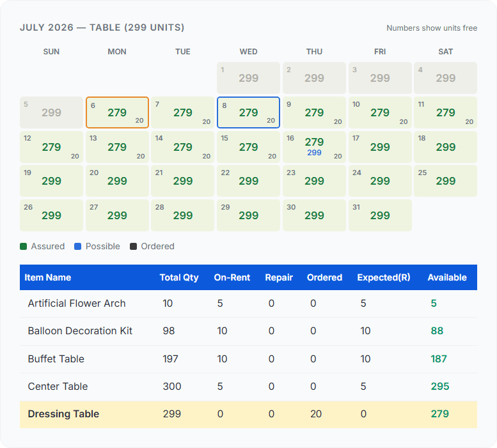Viewport: 497px width, 448px height.
Task: Open July 16 cell showing 279 and 299
Action: (314, 147)
